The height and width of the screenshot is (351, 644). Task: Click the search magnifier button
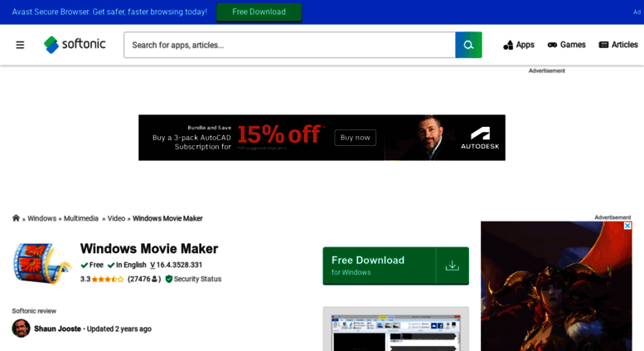click(468, 45)
